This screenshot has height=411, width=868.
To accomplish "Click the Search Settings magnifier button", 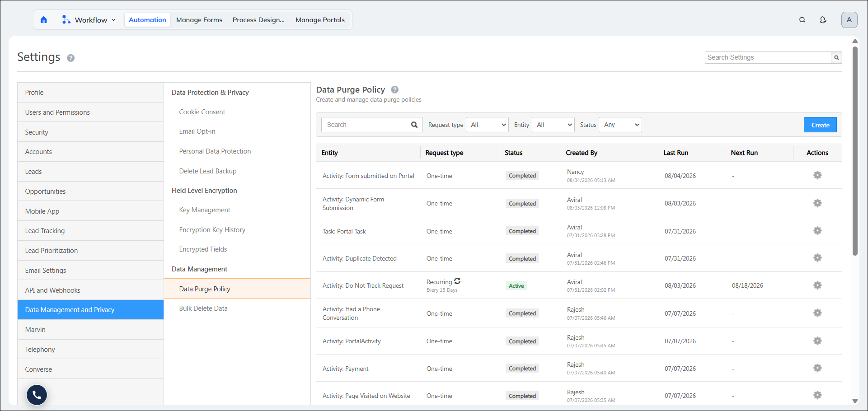I will (836, 57).
